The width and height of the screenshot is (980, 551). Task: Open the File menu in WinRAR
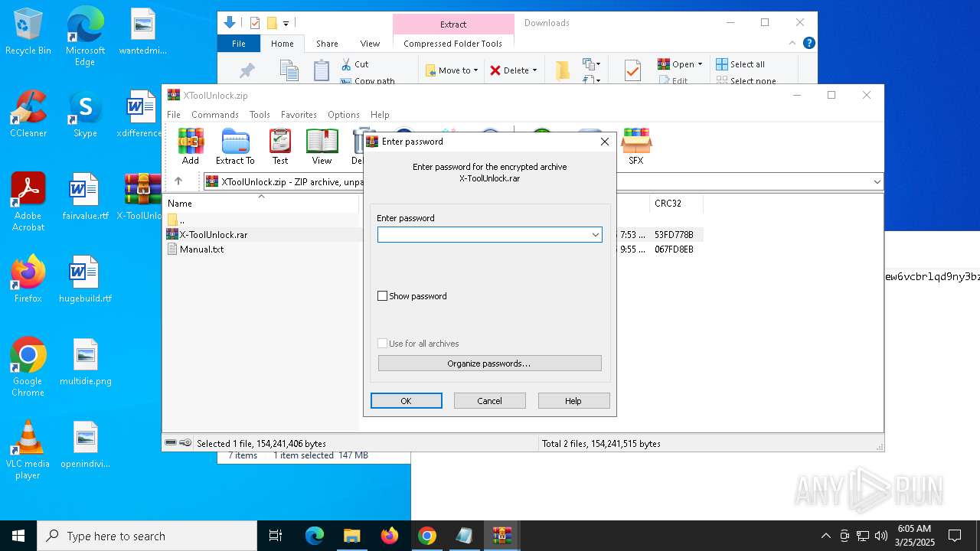174,115
